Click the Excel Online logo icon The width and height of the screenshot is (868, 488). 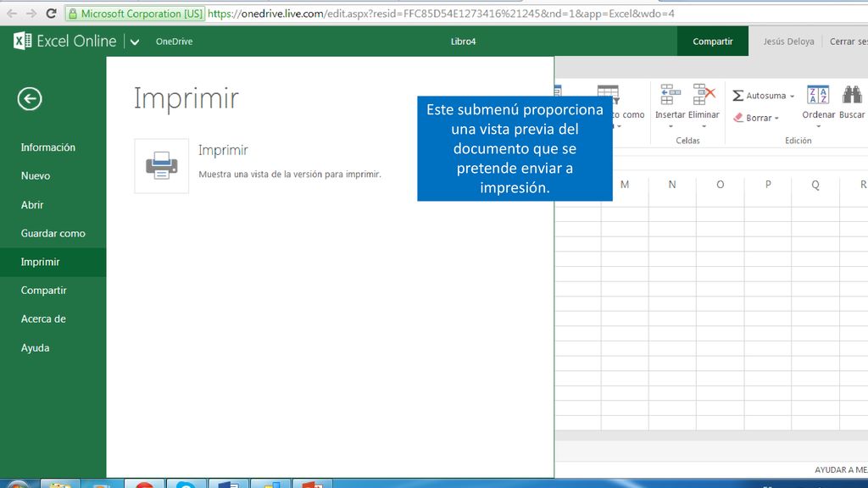click(22, 41)
